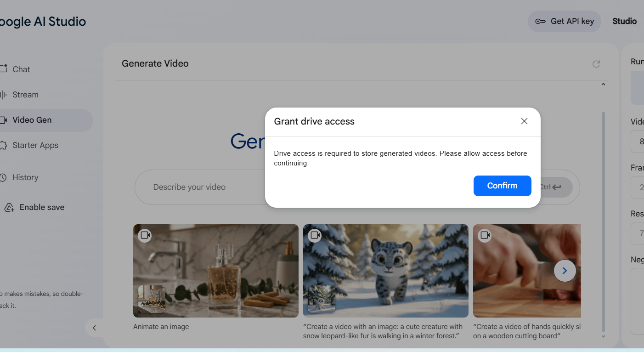Image resolution: width=644 pixels, height=352 pixels.
Task: Collapse section with the up caret
Action: point(603,85)
